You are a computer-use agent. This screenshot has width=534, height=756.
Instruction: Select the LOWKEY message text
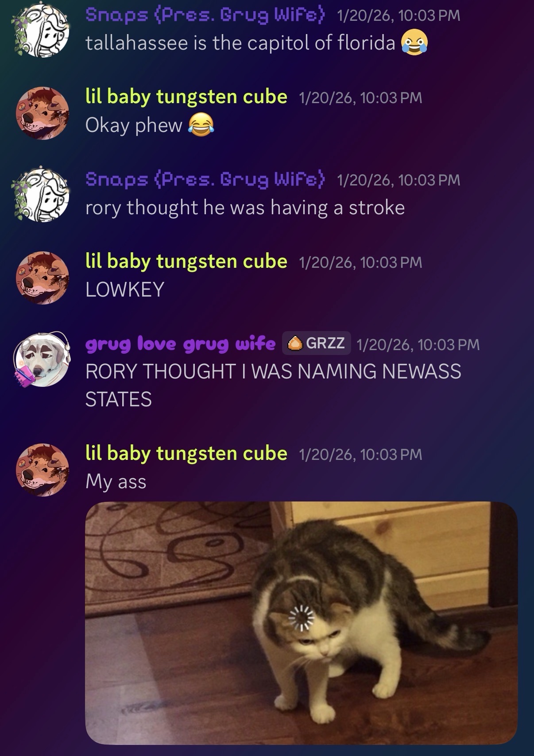[x=125, y=289]
